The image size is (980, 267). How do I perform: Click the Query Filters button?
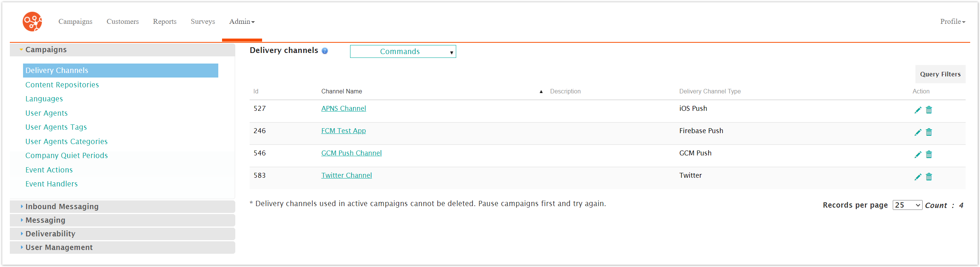click(940, 74)
